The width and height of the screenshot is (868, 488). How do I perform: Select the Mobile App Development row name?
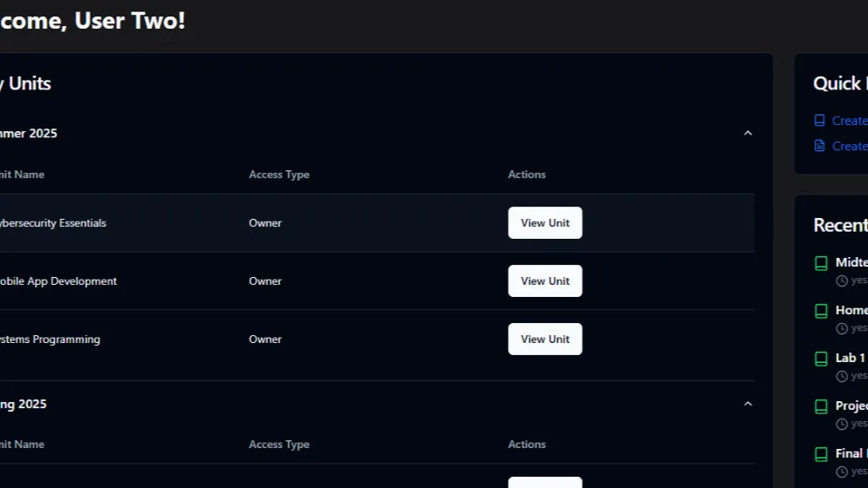point(57,280)
